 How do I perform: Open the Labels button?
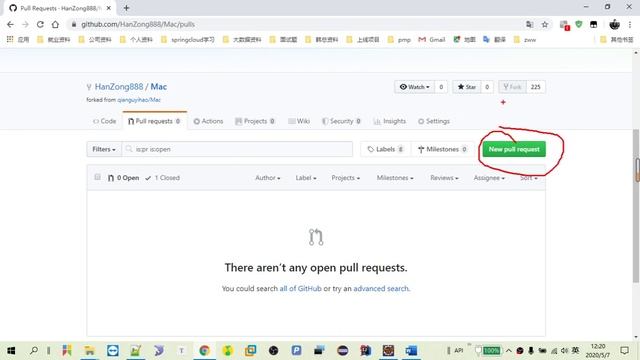(x=385, y=149)
